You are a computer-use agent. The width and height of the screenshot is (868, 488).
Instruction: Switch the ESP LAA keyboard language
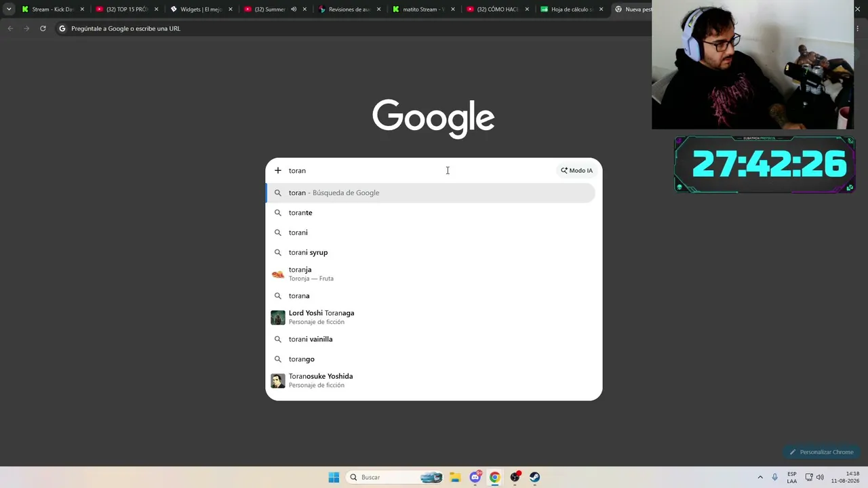[x=792, y=477]
